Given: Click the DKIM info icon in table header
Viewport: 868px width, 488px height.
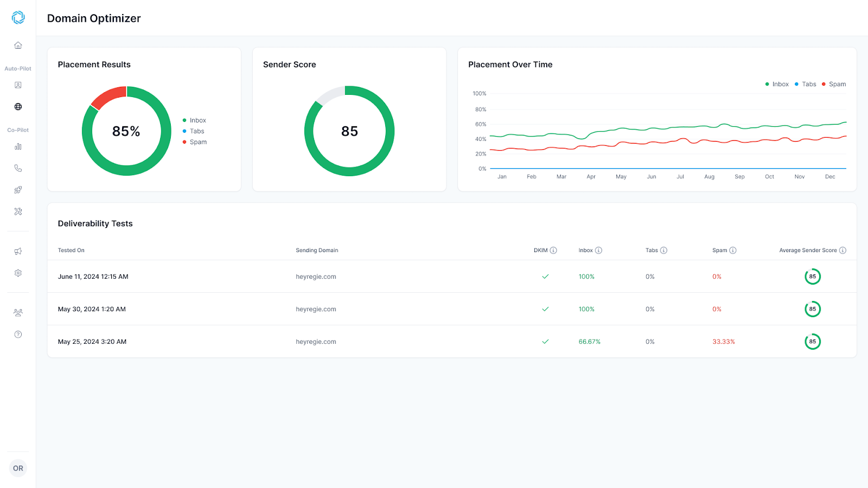Looking at the screenshot, I should [553, 251].
